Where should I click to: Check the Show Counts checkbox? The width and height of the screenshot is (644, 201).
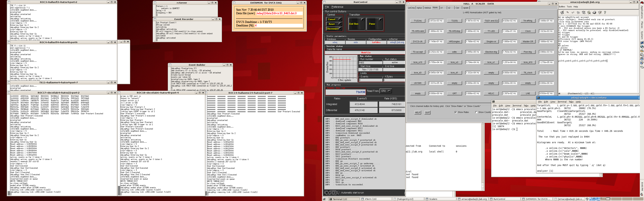coord(476,112)
